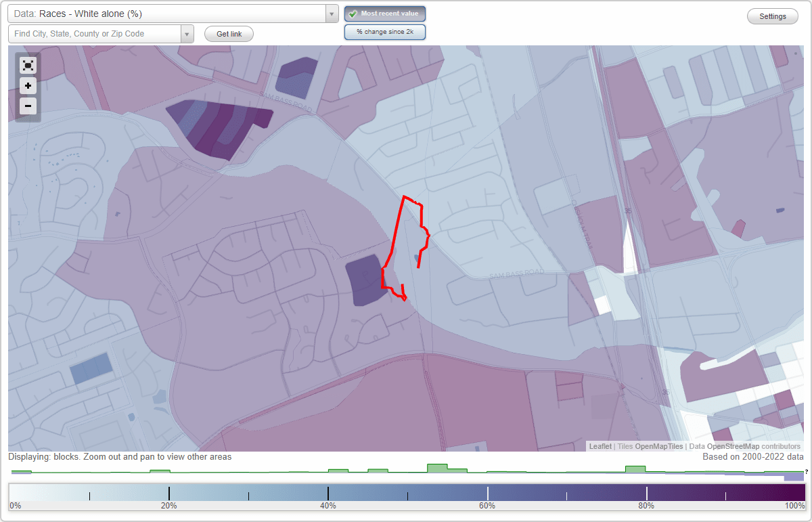This screenshot has width=812, height=522.
Task: Click the fullscreen map icon
Action: point(28,65)
